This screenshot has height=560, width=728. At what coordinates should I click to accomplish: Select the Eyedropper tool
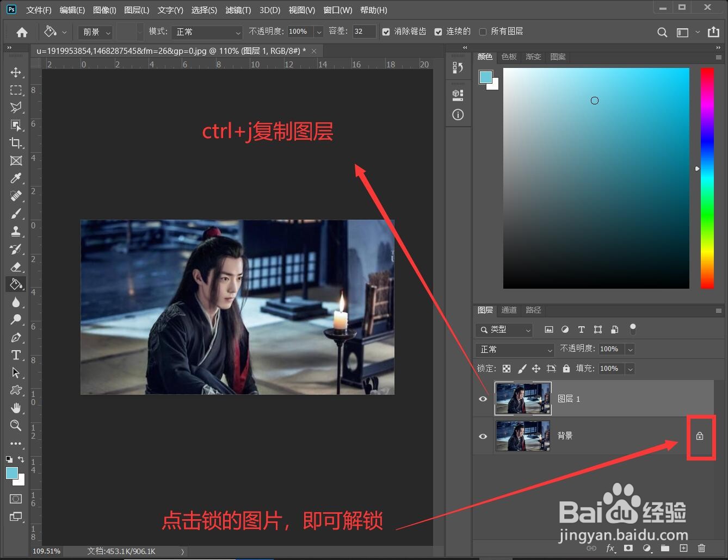pyautogui.click(x=16, y=178)
